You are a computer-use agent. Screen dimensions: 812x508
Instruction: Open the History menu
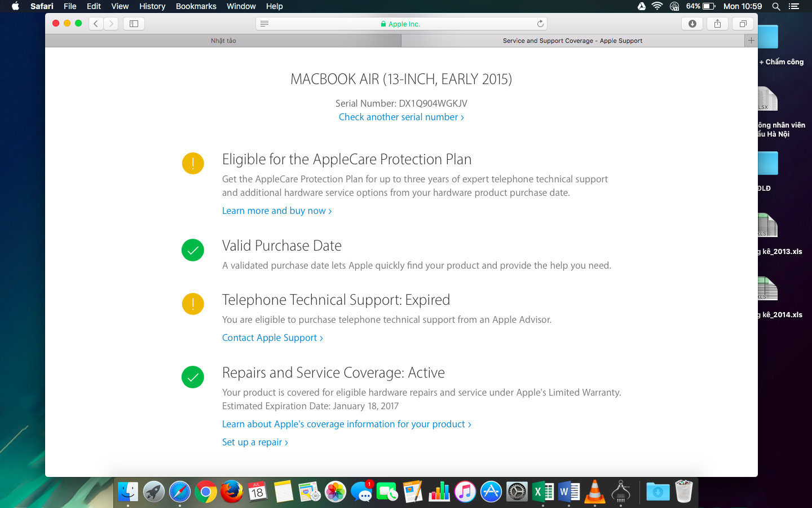152,6
